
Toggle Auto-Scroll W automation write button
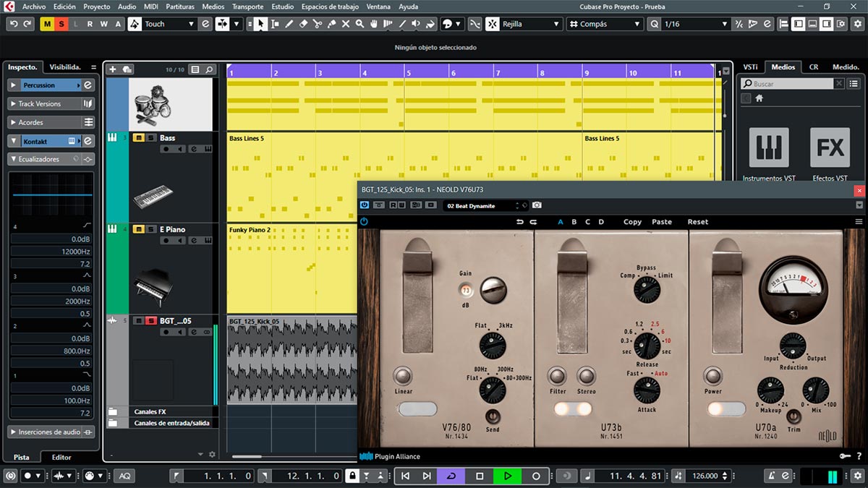point(103,24)
